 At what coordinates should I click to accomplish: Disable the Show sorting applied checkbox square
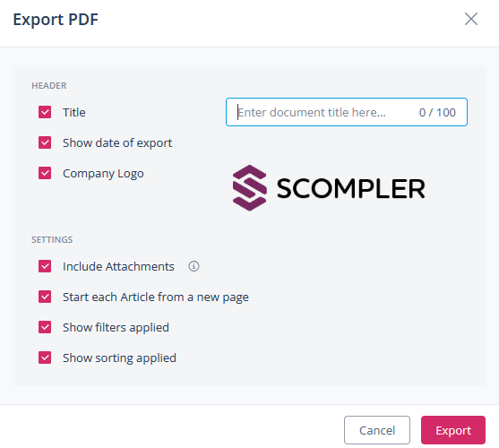point(45,358)
